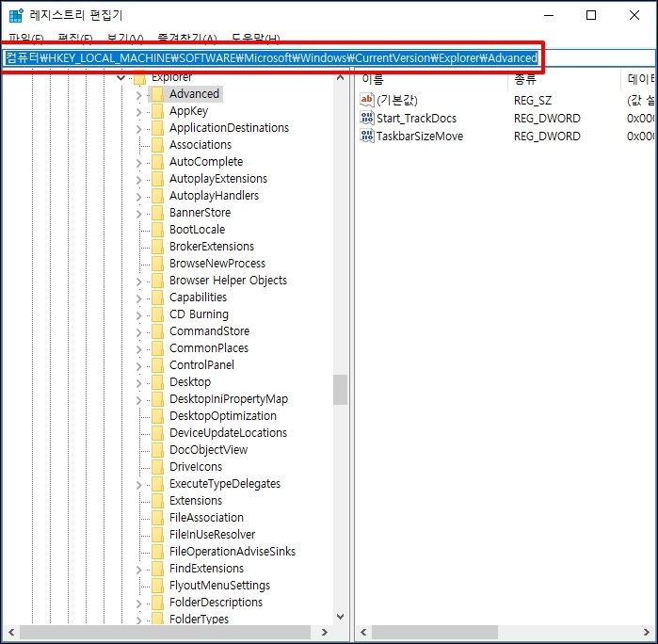Click the value pane scroll left arrow
Screen dimensions: 658x644
363,632
